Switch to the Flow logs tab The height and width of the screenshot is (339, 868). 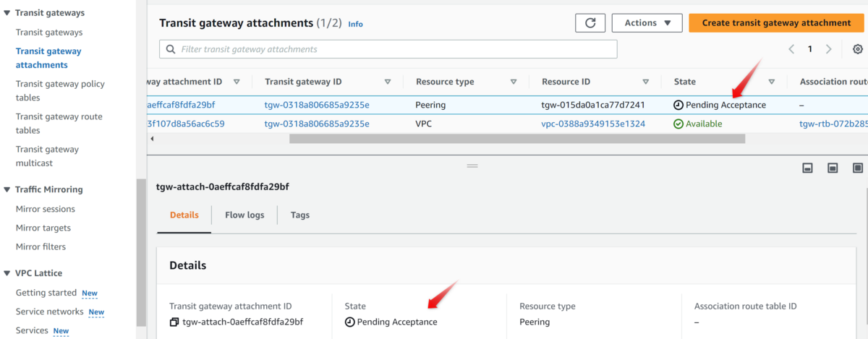pos(244,215)
